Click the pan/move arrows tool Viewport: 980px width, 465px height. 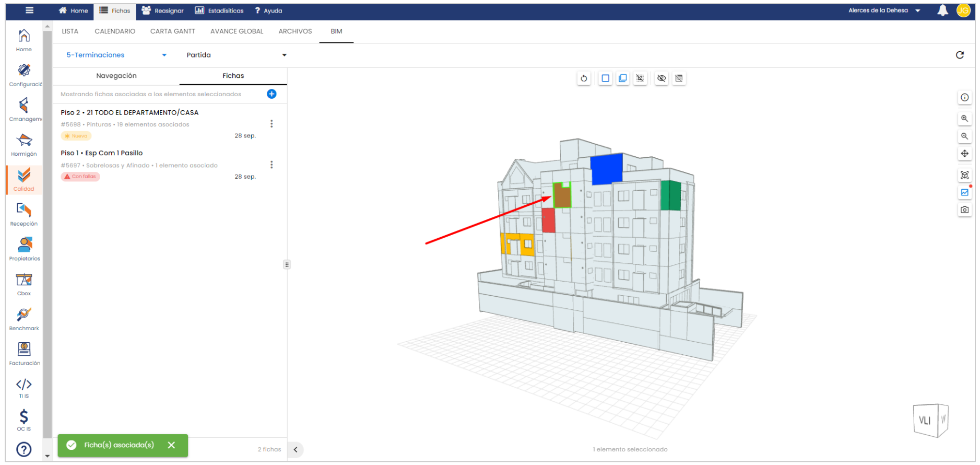(x=964, y=154)
